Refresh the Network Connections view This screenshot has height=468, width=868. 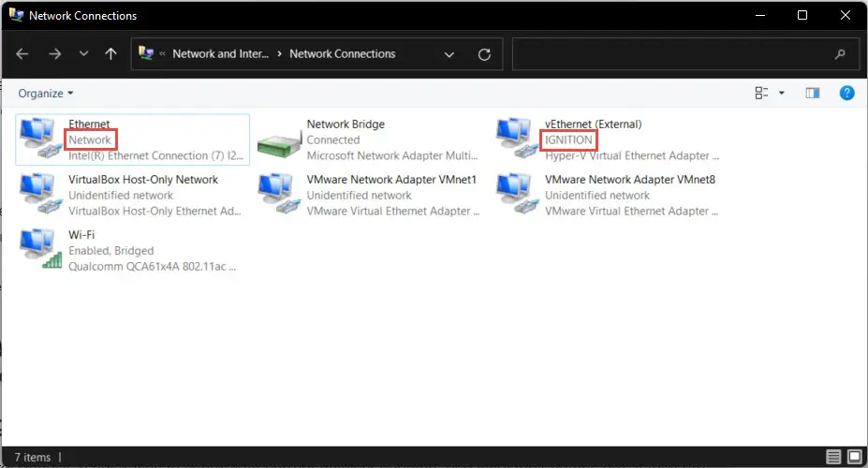[x=484, y=54]
